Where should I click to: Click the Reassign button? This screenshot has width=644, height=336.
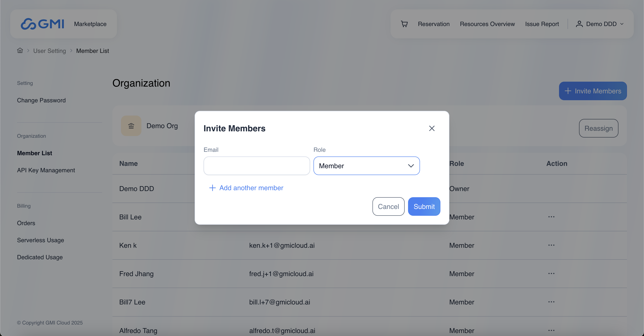(x=598, y=128)
